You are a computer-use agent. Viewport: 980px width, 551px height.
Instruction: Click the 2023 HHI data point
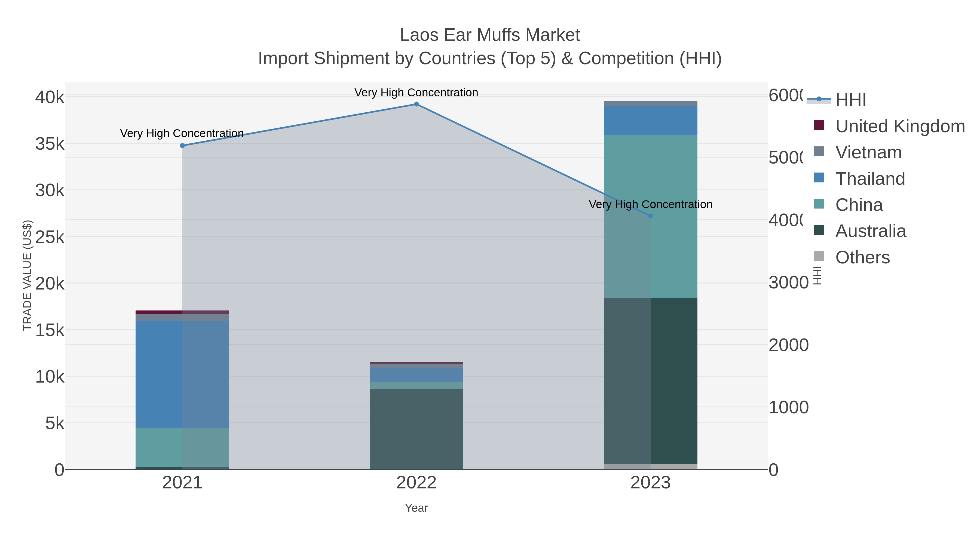[x=651, y=216]
